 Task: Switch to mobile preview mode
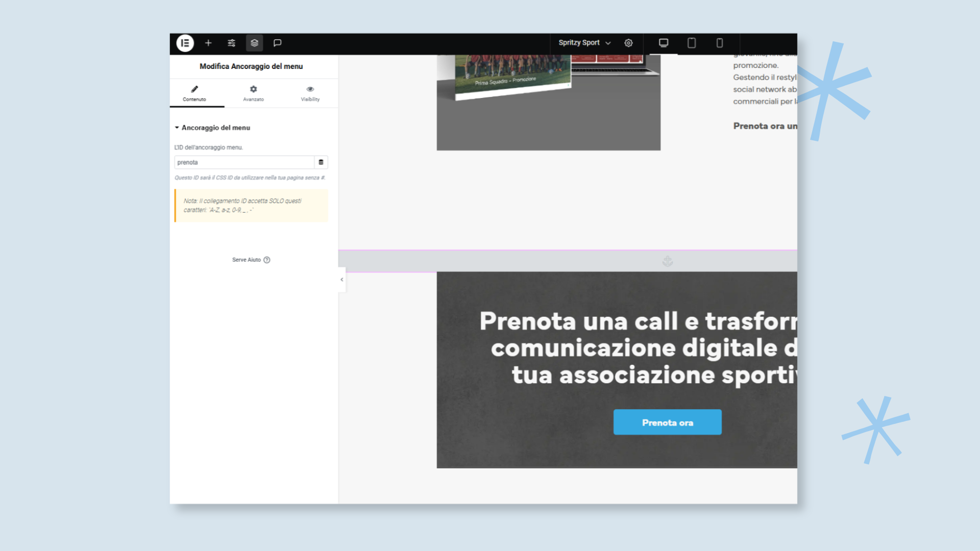[720, 43]
